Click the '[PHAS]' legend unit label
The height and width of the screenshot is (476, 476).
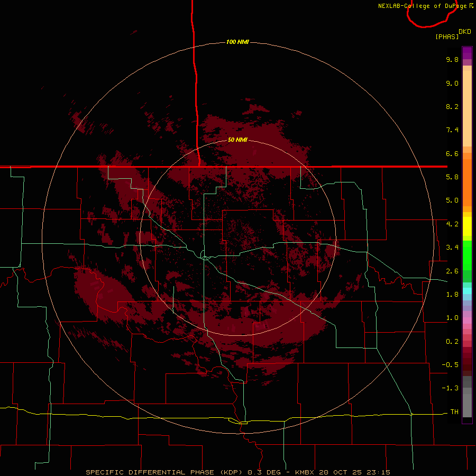(x=447, y=36)
